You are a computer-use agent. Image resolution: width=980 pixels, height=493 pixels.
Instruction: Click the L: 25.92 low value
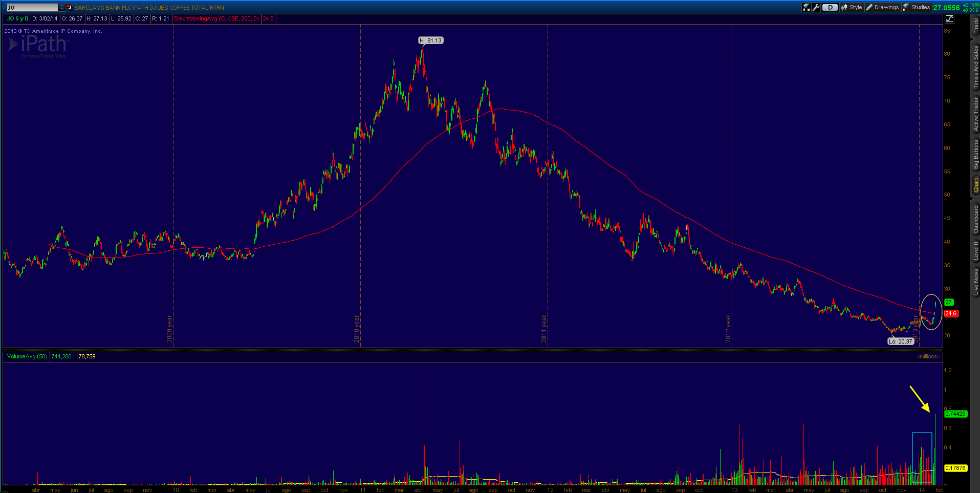(x=121, y=18)
